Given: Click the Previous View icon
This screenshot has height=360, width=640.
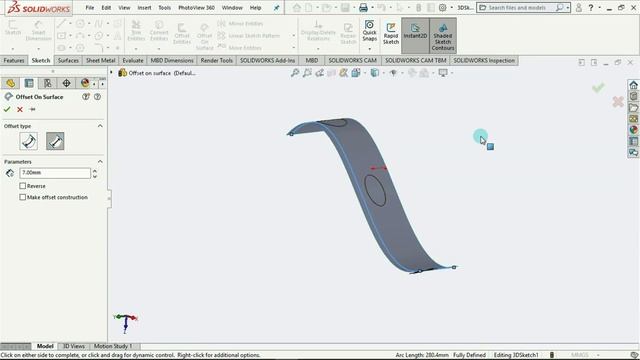Looking at the screenshot, I should [319, 73].
